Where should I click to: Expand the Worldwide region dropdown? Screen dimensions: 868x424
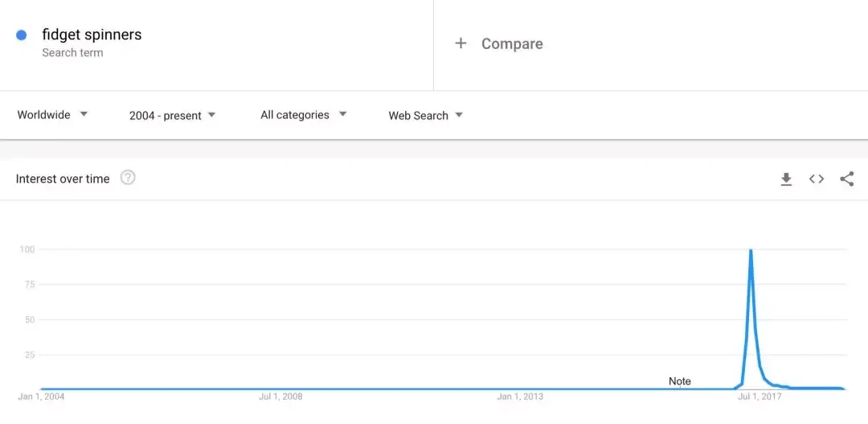[52, 115]
